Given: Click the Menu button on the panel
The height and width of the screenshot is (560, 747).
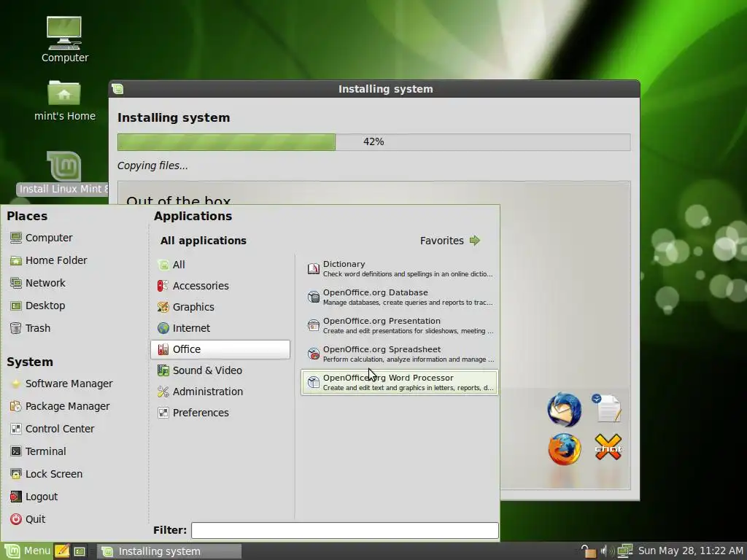Looking at the screenshot, I should (x=27, y=551).
